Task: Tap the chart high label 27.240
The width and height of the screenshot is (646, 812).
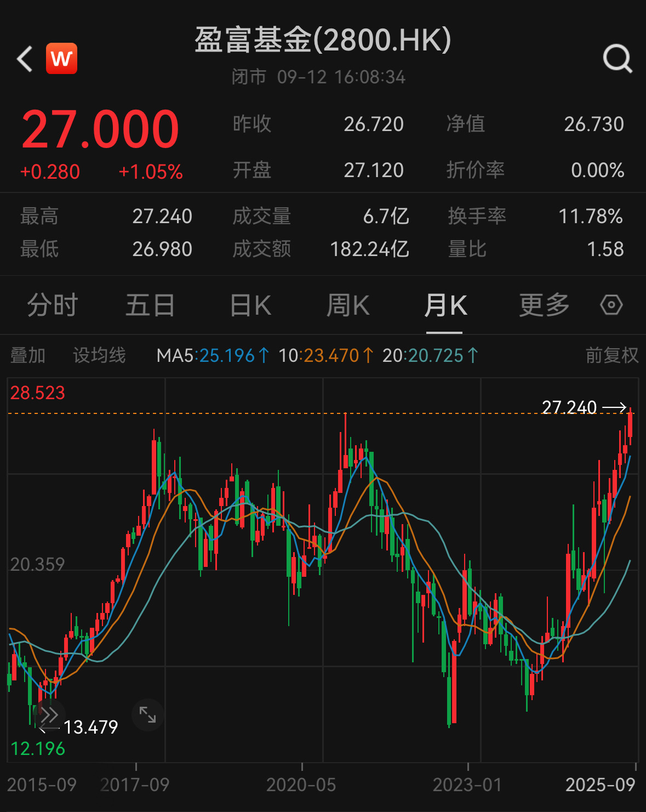Action: 569,407
